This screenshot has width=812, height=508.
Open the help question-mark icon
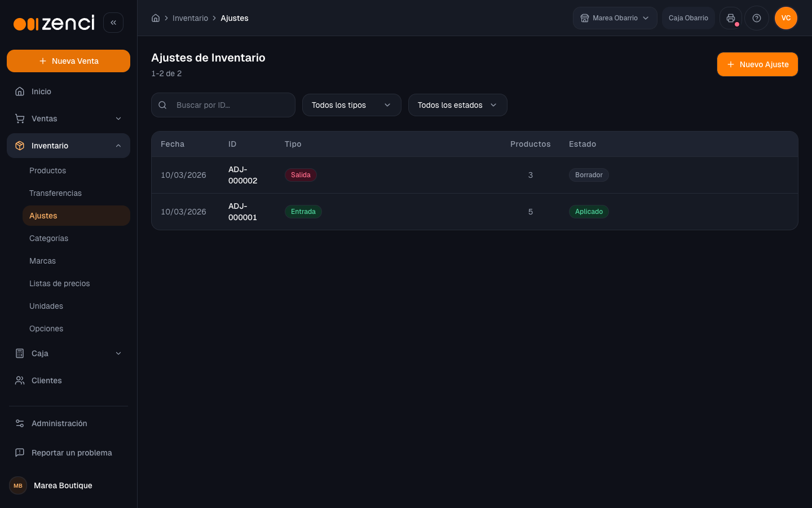757,18
